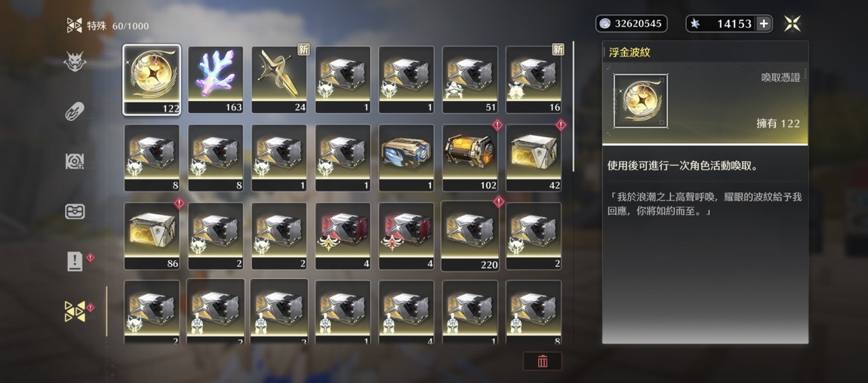Click the shell credit currency counter 32620545
868x383 pixels.
(x=631, y=24)
